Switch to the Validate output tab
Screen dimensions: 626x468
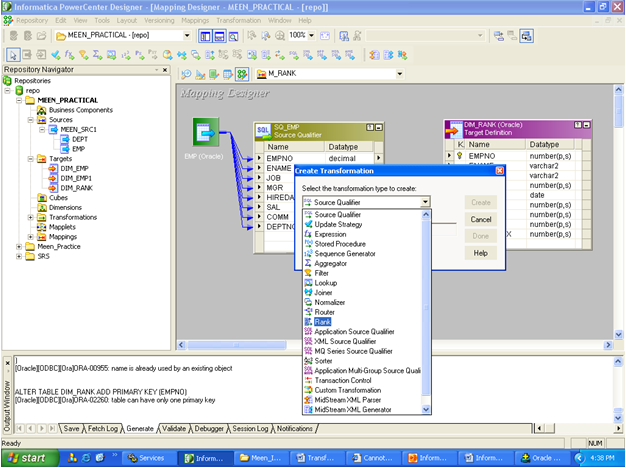click(174, 428)
